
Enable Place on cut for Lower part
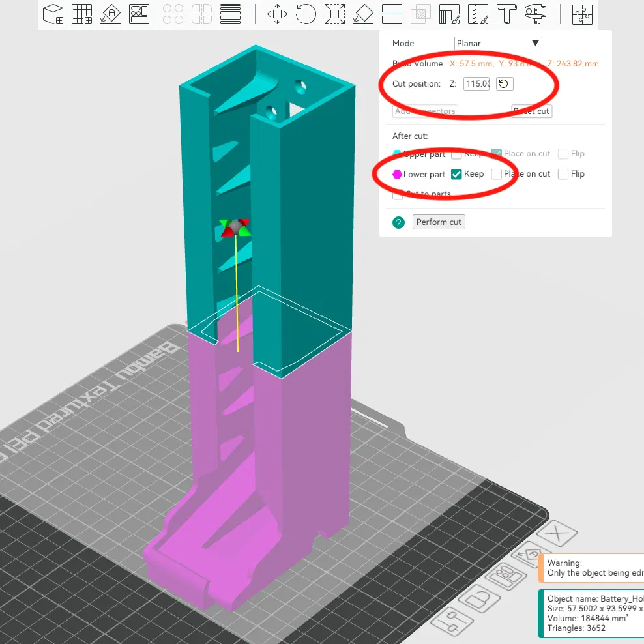tap(497, 174)
